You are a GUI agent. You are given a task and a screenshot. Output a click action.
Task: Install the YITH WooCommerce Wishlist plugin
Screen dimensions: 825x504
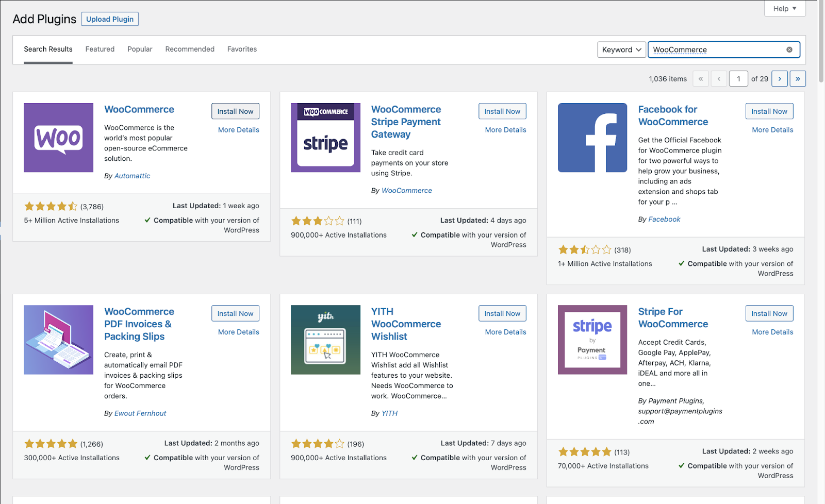502,313
